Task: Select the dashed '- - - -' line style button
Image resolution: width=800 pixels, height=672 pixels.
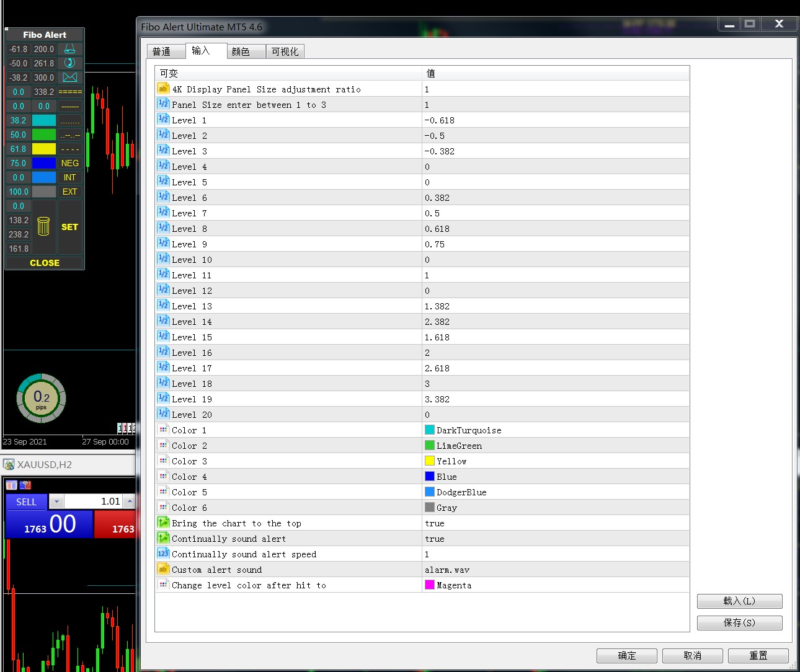Action: pyautogui.click(x=70, y=149)
